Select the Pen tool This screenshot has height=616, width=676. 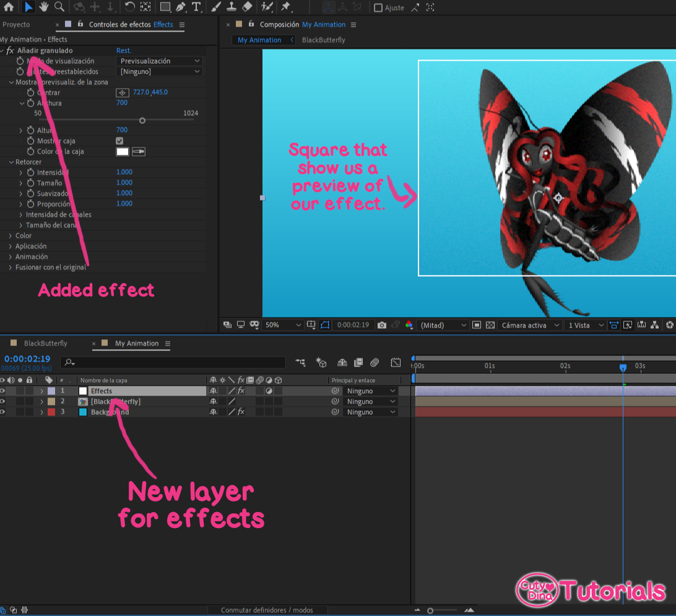181,7
